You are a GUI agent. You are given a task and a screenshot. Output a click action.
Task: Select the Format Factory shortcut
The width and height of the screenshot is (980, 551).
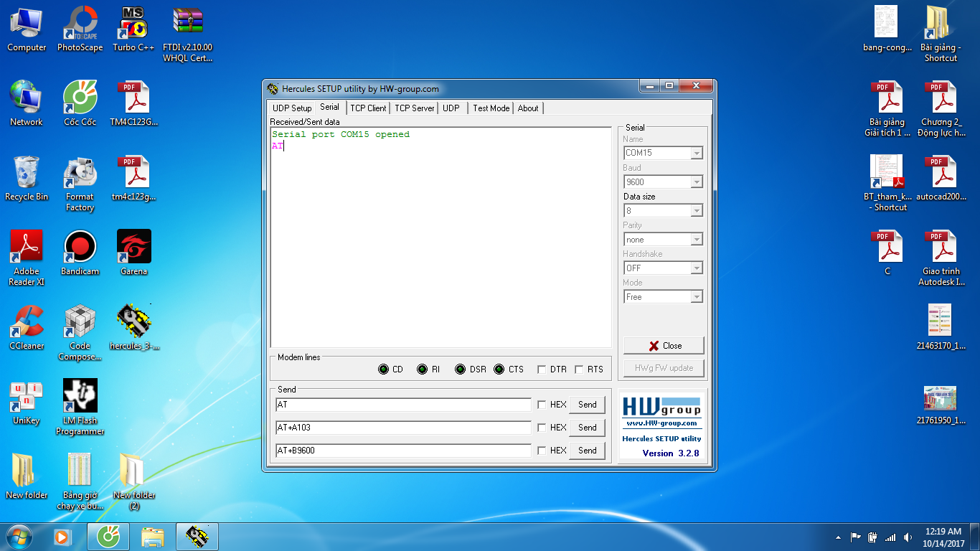(80, 184)
